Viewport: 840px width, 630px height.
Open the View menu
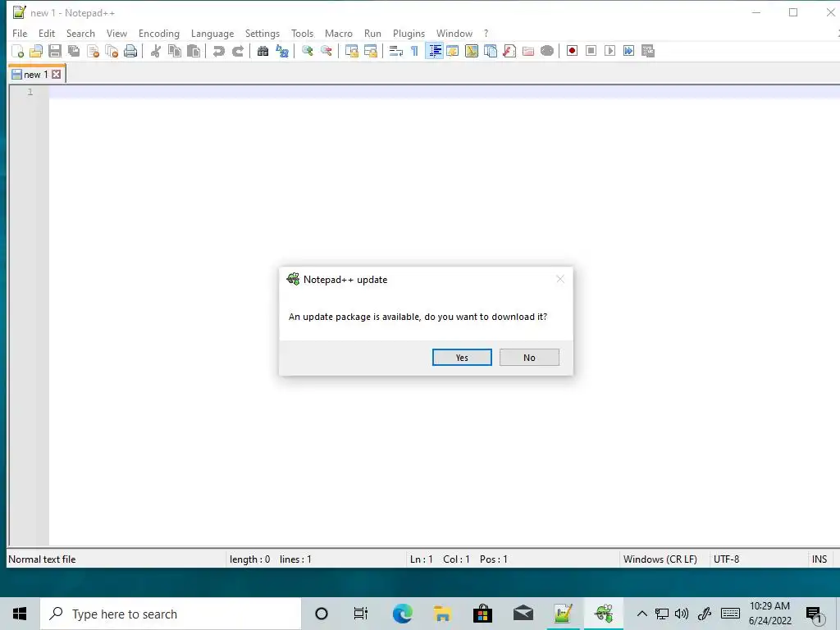tap(116, 33)
